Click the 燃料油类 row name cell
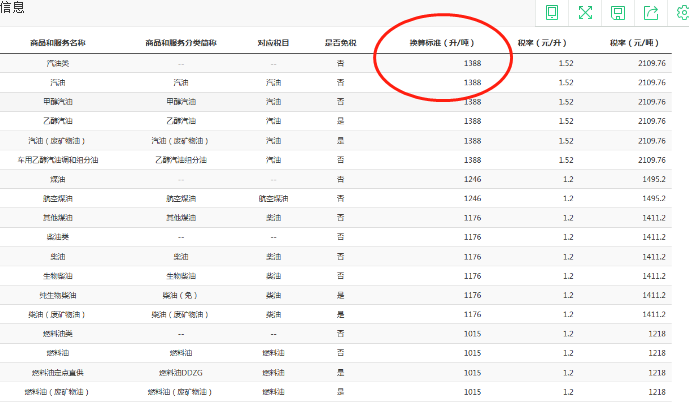The width and height of the screenshot is (689, 415). 58,333
